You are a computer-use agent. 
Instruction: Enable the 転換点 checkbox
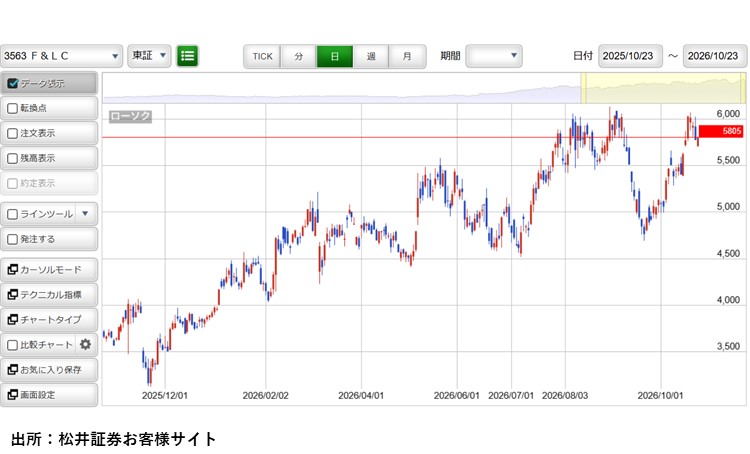(12, 108)
